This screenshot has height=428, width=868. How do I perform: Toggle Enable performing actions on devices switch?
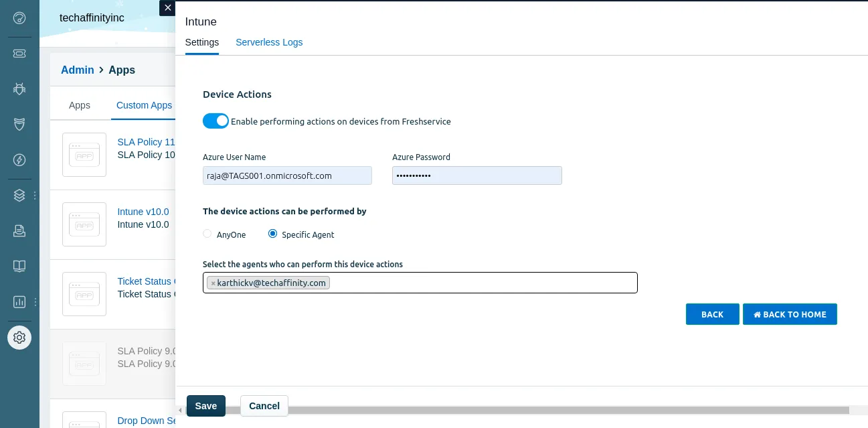click(215, 121)
